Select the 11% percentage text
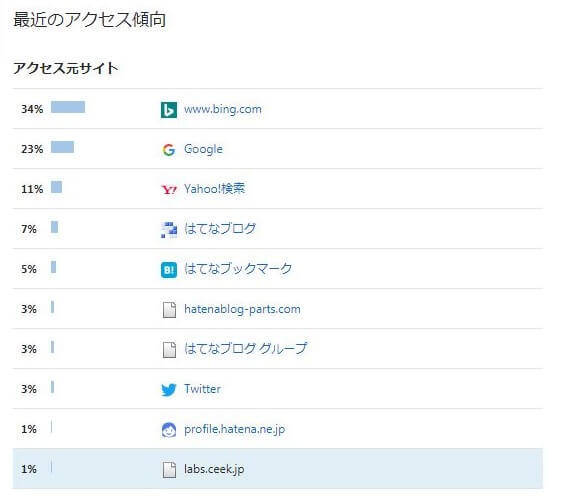The image size is (566, 496). click(x=32, y=189)
